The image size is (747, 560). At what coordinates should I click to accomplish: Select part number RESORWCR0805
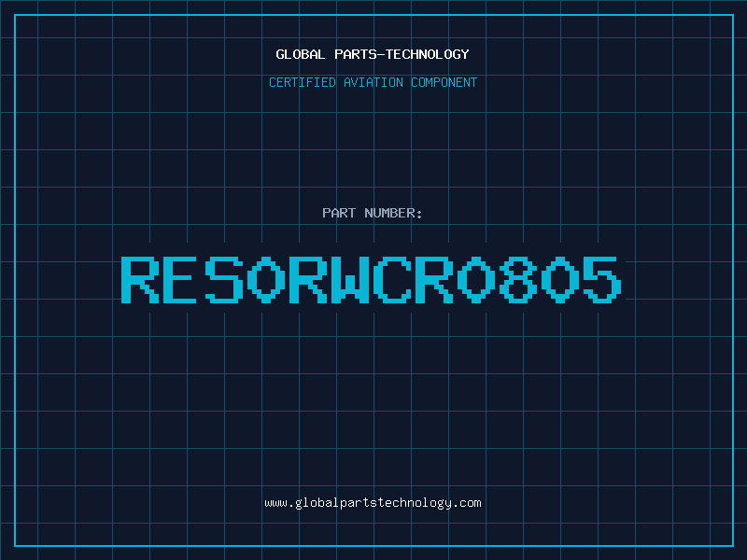[x=372, y=279]
